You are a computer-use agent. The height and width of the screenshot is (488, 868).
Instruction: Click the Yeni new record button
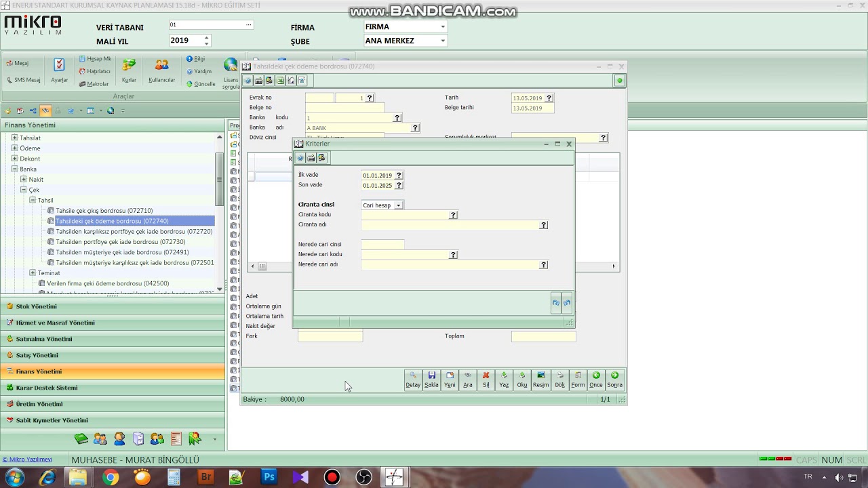click(x=450, y=380)
